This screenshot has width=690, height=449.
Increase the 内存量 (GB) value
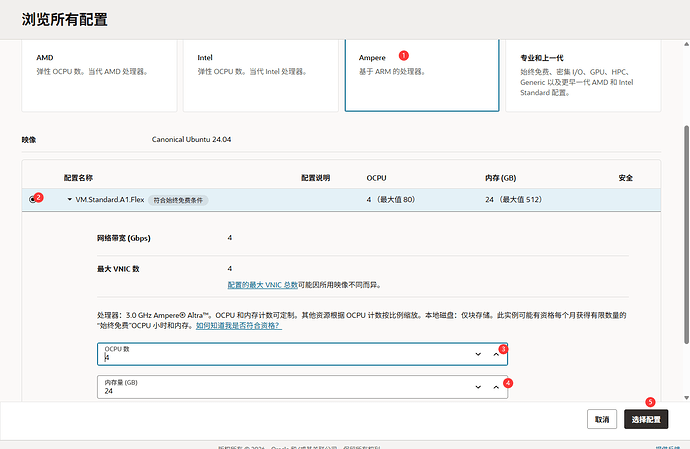pyautogui.click(x=496, y=387)
